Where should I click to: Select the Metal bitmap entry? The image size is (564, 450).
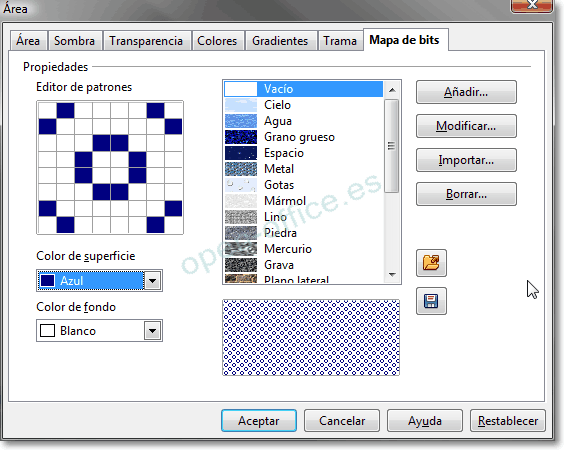tap(304, 169)
